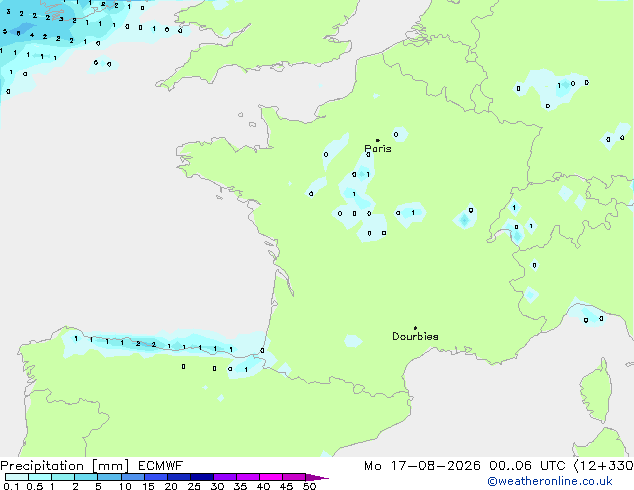Select the 15–20 mm legend swatch
The image size is (634, 490).
[156, 477]
